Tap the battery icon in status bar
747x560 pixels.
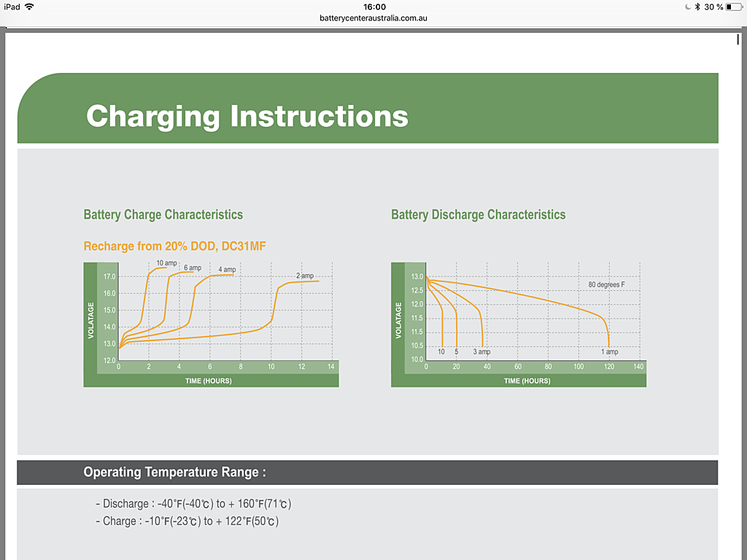pos(734,7)
